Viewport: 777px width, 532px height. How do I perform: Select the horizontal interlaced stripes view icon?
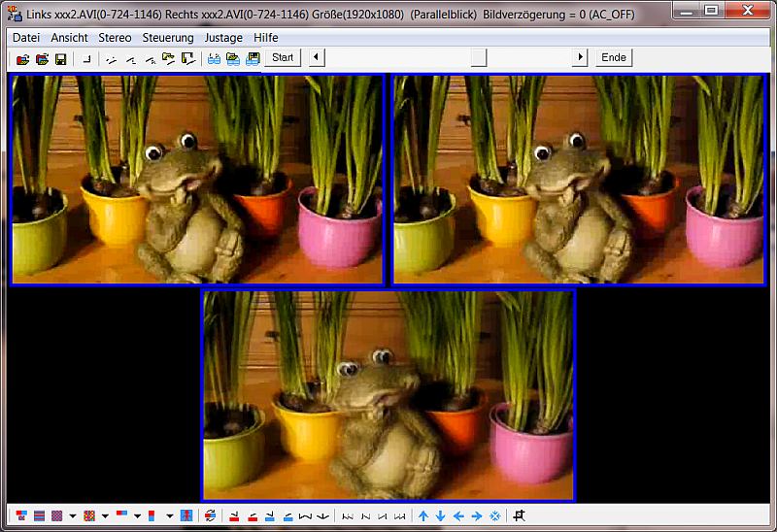tap(39, 515)
